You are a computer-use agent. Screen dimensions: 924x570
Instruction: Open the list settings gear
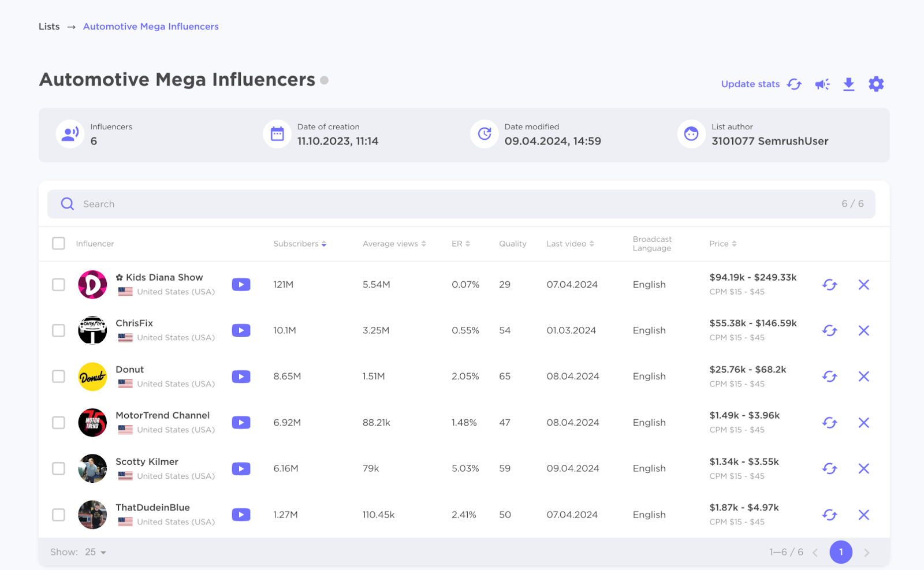click(876, 84)
